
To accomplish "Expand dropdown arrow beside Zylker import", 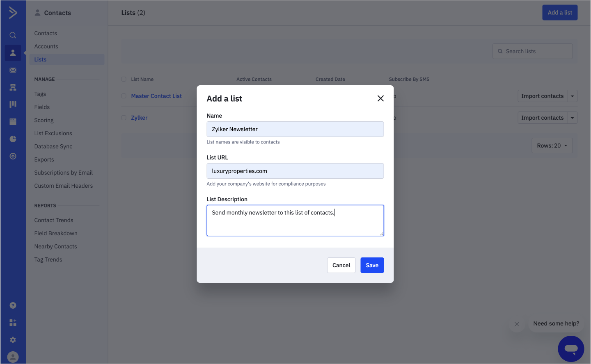I will point(572,118).
